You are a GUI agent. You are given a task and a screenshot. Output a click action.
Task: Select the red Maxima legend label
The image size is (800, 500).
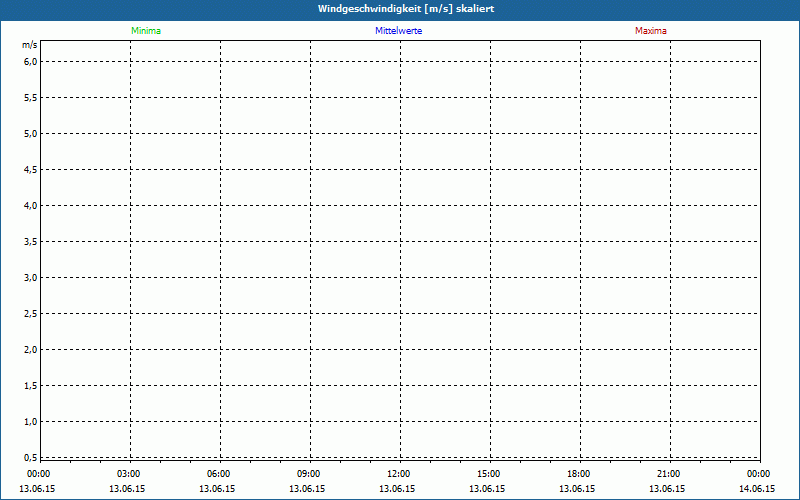651,31
